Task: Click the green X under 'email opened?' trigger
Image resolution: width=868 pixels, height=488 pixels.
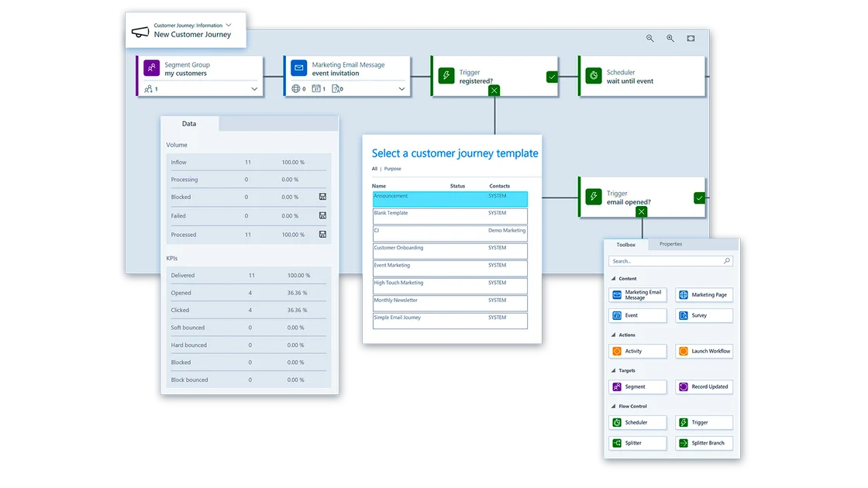Action: pos(642,211)
